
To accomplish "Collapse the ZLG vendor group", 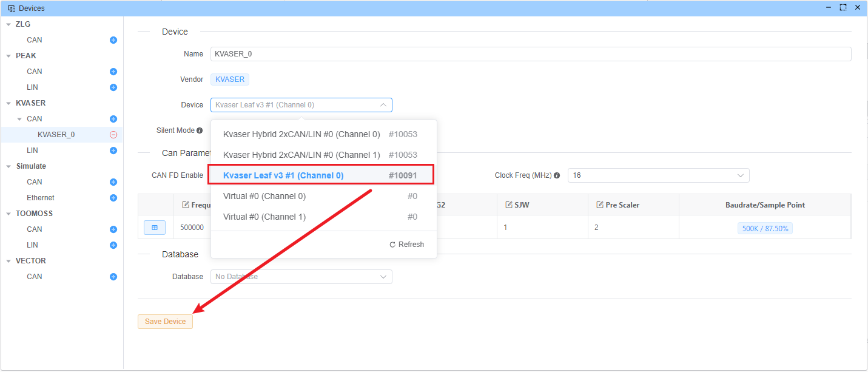I will [8, 24].
